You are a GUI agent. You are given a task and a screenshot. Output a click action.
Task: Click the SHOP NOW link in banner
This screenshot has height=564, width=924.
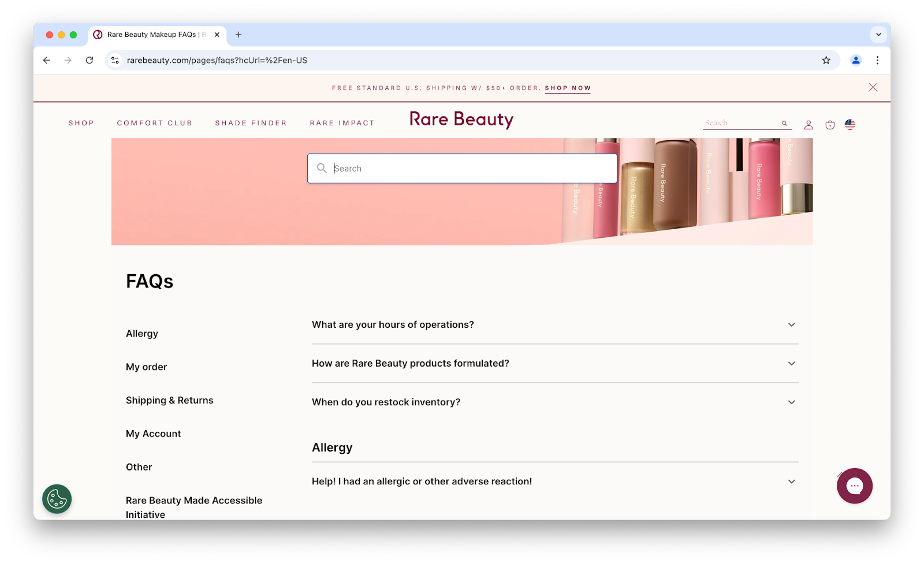[568, 88]
